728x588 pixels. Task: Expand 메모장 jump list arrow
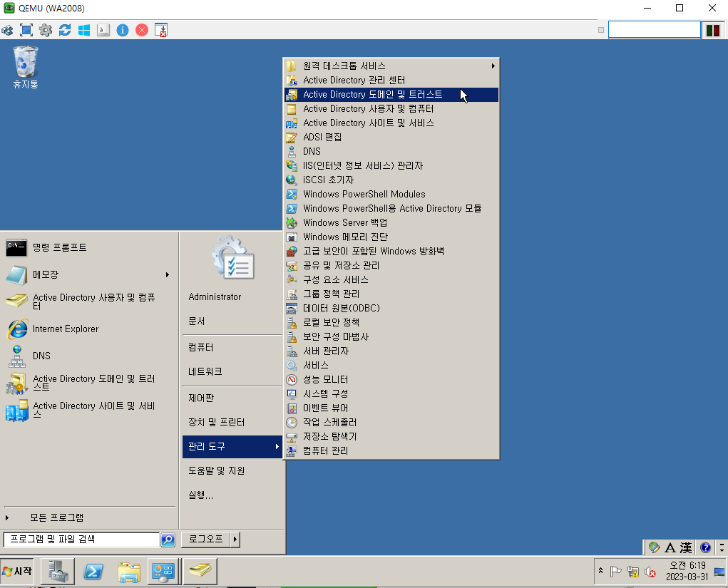pos(168,274)
